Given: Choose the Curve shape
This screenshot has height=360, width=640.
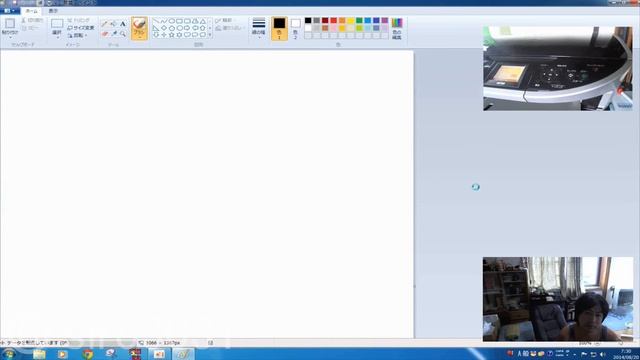Looking at the screenshot, I should click(x=164, y=21).
